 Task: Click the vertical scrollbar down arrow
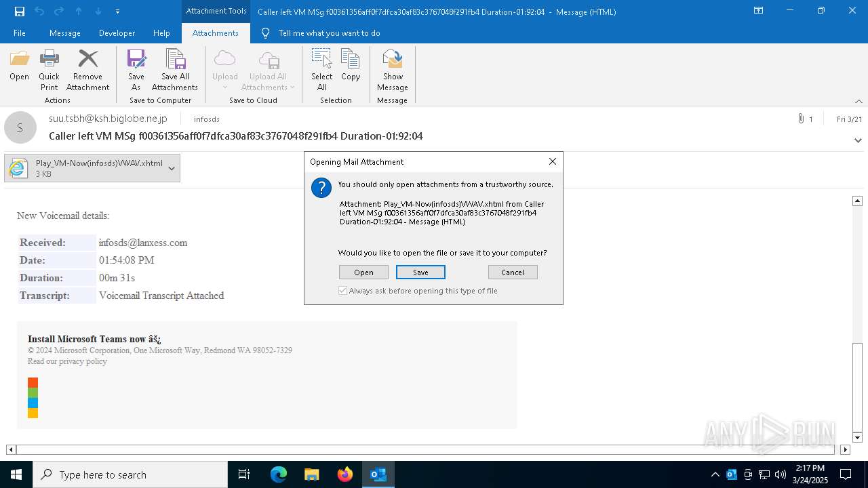pos(857,438)
